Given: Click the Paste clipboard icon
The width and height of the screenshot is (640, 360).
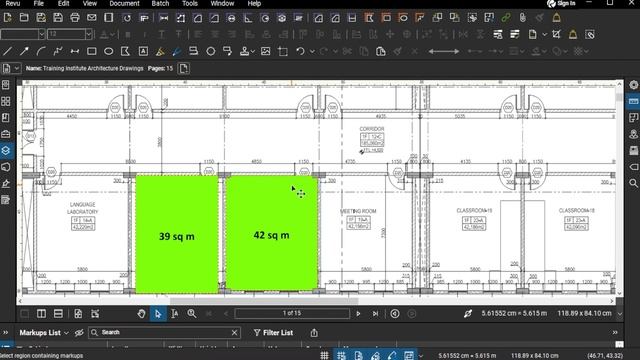Looking at the screenshot, I should (x=380, y=51).
